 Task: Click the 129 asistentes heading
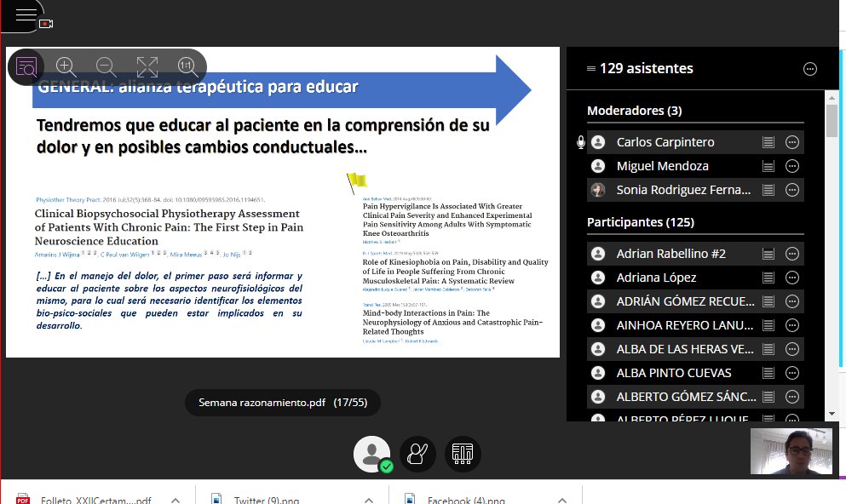coord(647,68)
